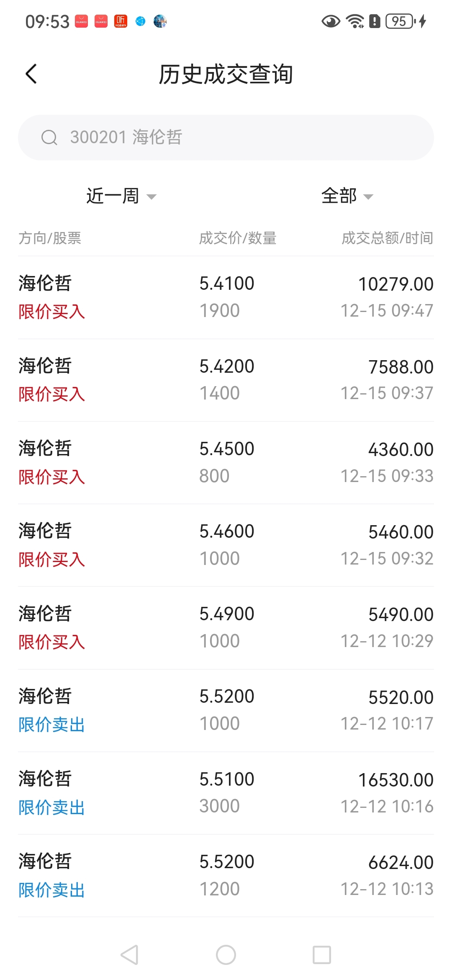Image resolution: width=452 pixels, height=980 pixels.
Task: Tap the battery indicator showing 95
Action: (x=400, y=21)
